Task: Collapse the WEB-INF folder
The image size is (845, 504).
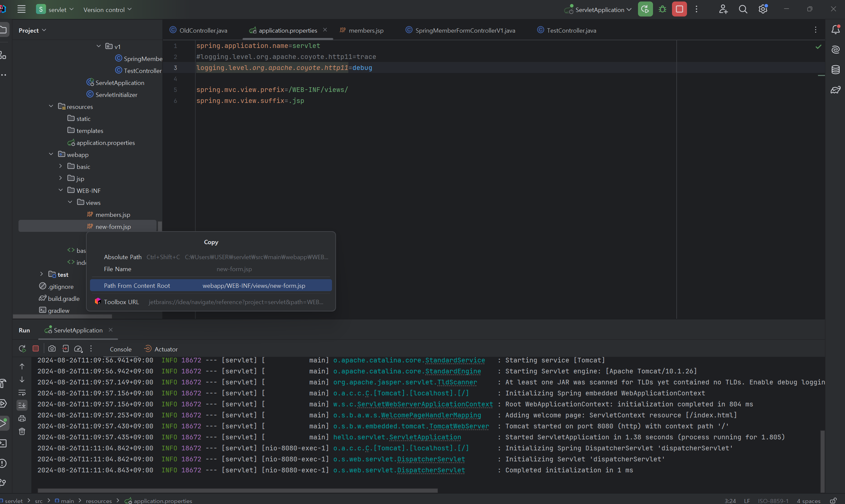Action: pos(60,190)
